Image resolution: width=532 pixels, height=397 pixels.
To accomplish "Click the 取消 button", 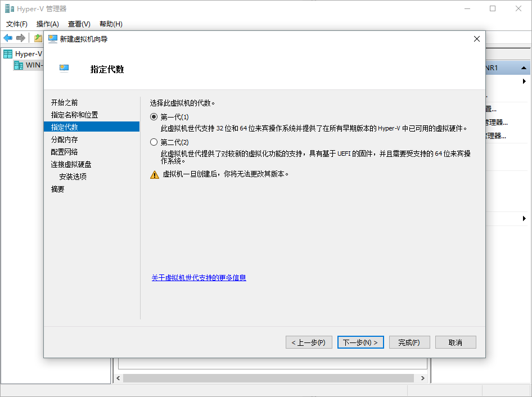I will click(456, 342).
